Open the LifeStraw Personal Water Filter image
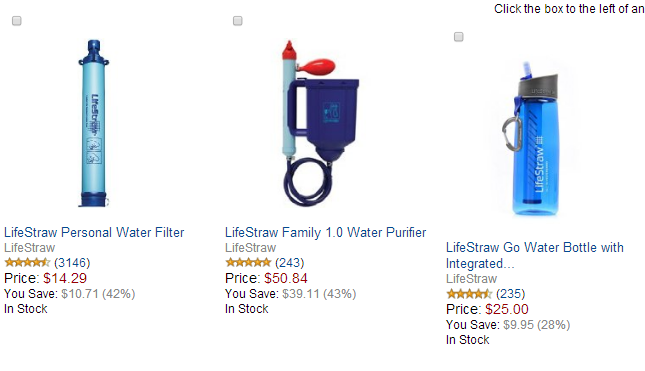 tap(94, 123)
